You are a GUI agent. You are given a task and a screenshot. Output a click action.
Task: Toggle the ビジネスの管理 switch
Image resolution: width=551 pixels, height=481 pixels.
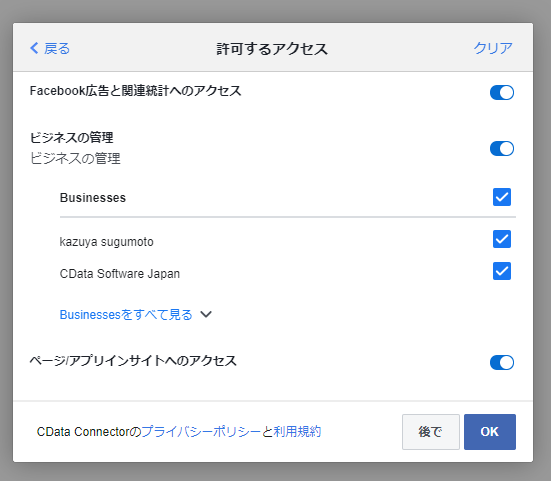coord(502,149)
